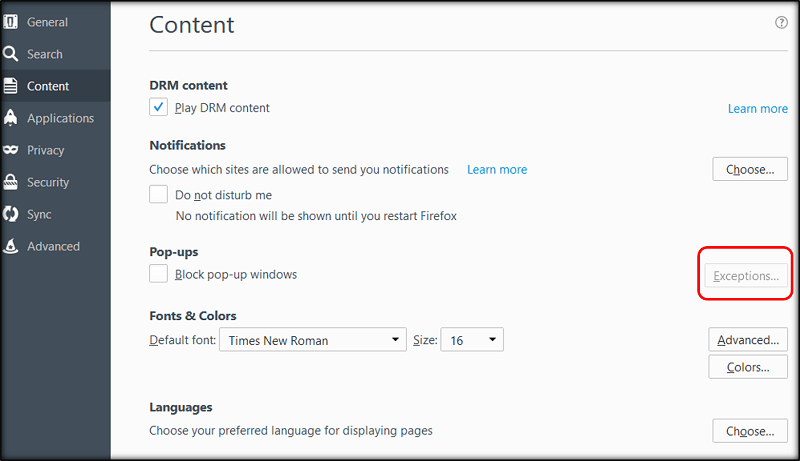
Task: Enable Block pop-up windows checkbox
Action: [x=159, y=274]
